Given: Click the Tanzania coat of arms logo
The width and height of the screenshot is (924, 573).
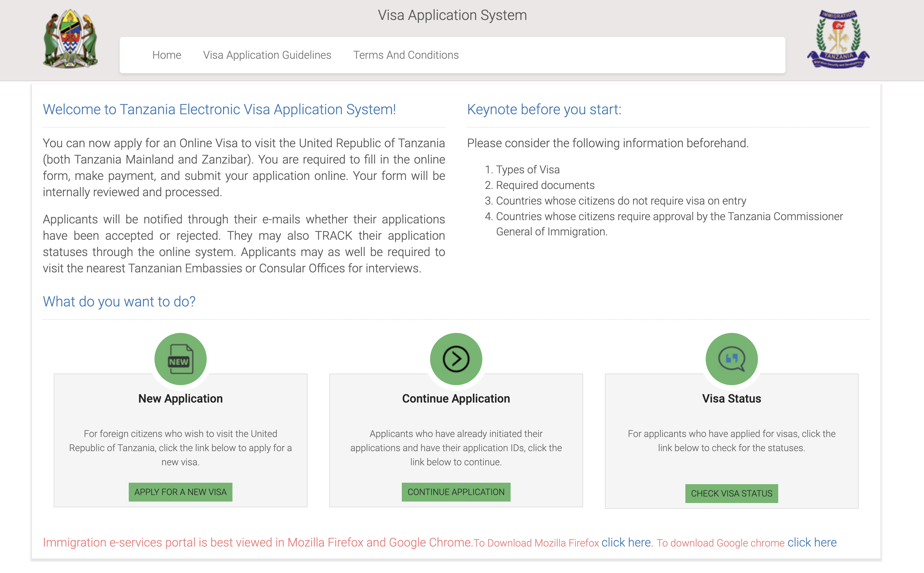Looking at the screenshot, I should tap(70, 39).
